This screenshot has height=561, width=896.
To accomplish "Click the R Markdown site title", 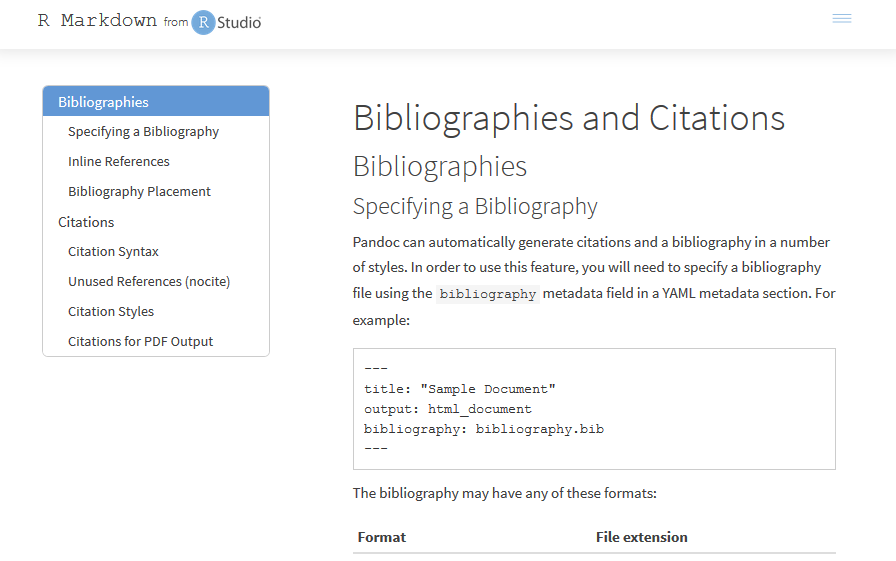I will click(97, 20).
